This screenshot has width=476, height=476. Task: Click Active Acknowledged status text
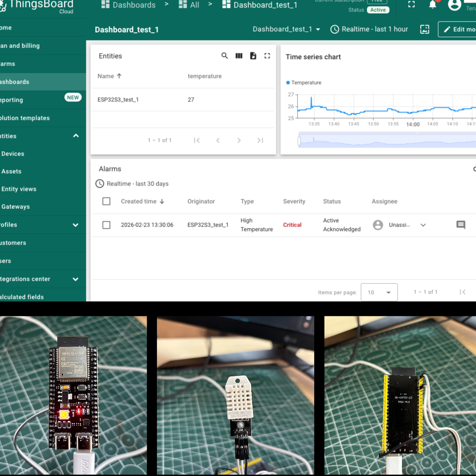tap(342, 225)
